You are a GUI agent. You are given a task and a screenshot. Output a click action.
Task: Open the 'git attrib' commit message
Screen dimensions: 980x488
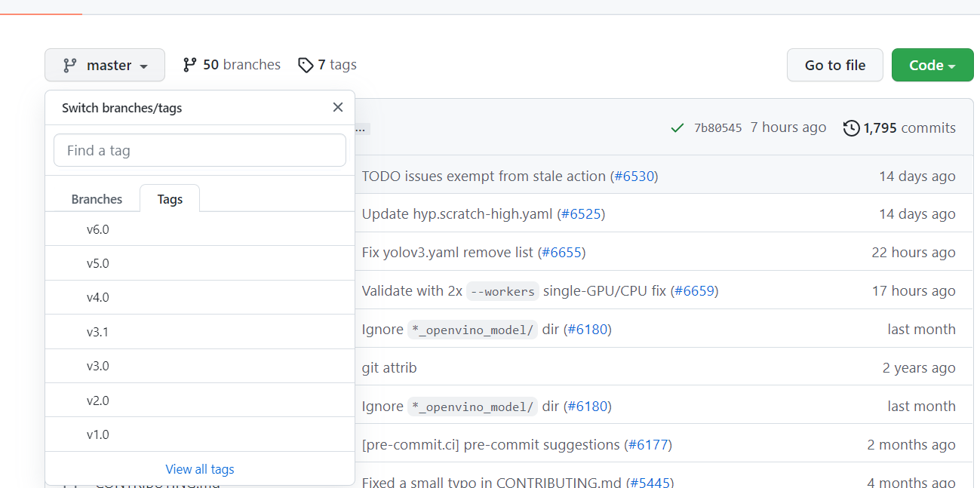click(x=389, y=368)
